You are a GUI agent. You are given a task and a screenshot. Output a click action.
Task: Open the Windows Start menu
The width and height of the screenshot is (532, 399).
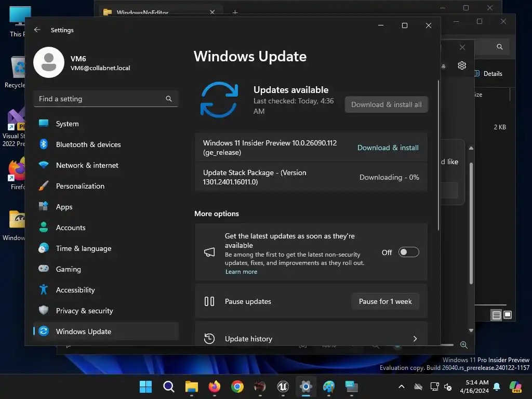click(x=146, y=387)
